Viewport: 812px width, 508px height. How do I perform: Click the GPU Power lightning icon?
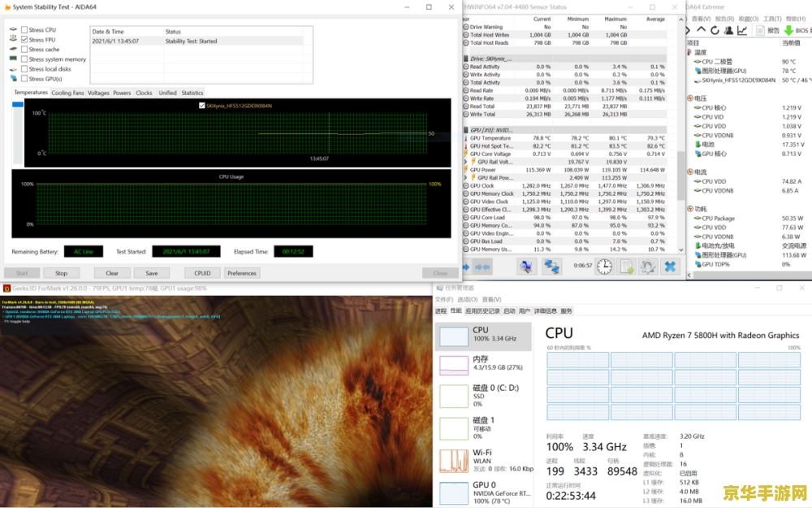(x=465, y=170)
